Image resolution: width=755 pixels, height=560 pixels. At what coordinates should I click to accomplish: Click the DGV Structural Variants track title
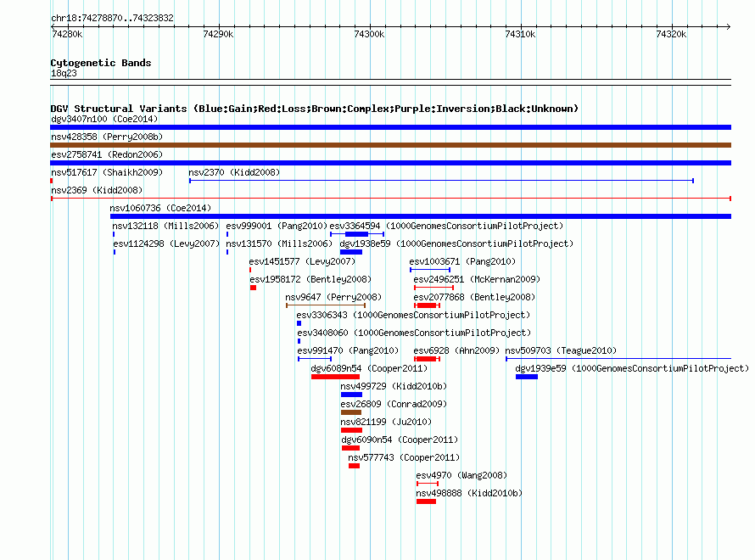point(315,109)
